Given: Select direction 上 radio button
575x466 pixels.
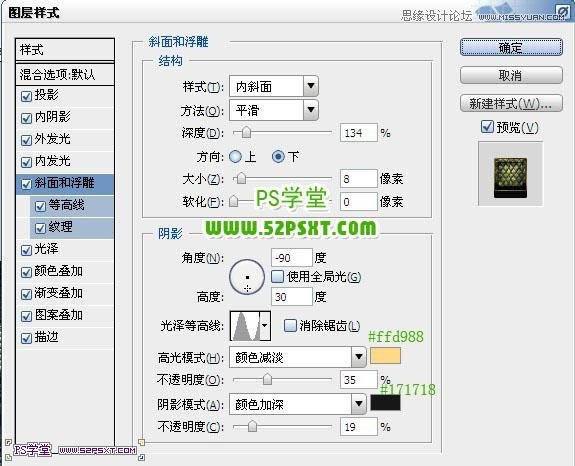Looking at the screenshot, I should pyautogui.click(x=235, y=157).
